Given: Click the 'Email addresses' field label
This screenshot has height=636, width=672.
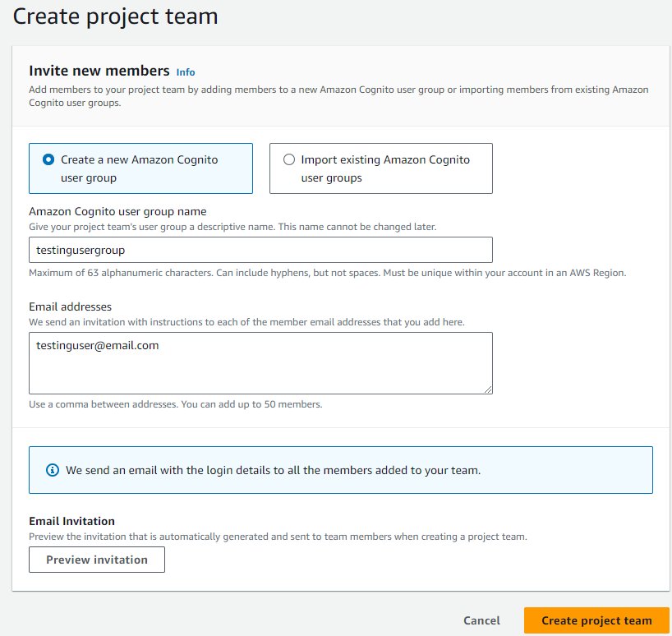Looking at the screenshot, I should click(x=71, y=306).
